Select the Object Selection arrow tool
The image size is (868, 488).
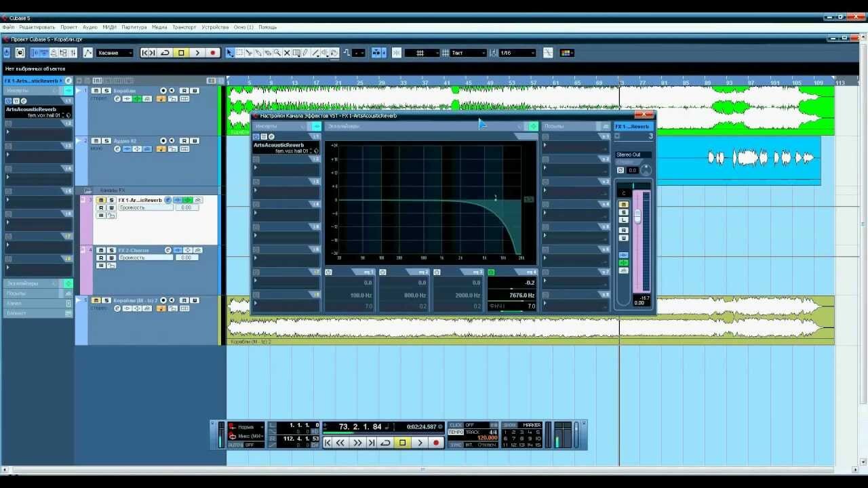tap(230, 53)
